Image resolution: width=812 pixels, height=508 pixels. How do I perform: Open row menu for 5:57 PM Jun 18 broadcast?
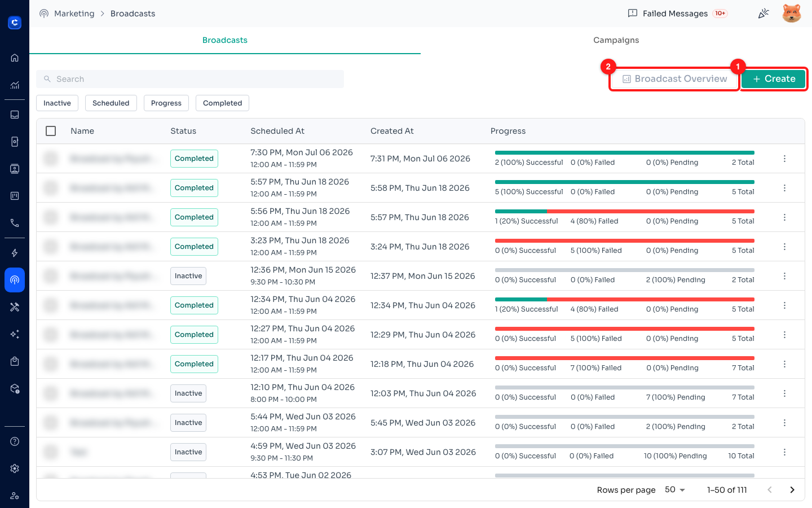coord(784,217)
